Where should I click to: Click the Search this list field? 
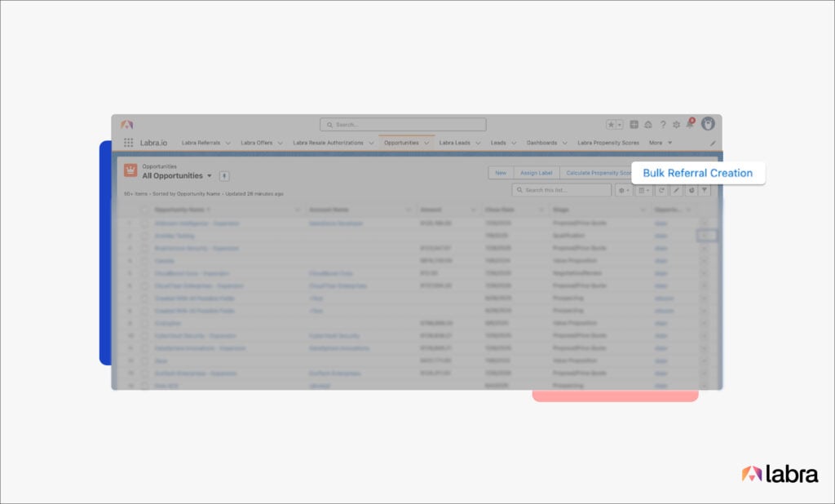[562, 190]
